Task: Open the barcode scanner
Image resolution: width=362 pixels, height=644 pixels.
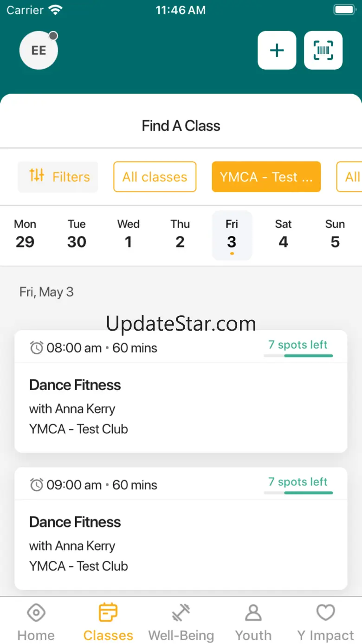Action: coord(323,50)
